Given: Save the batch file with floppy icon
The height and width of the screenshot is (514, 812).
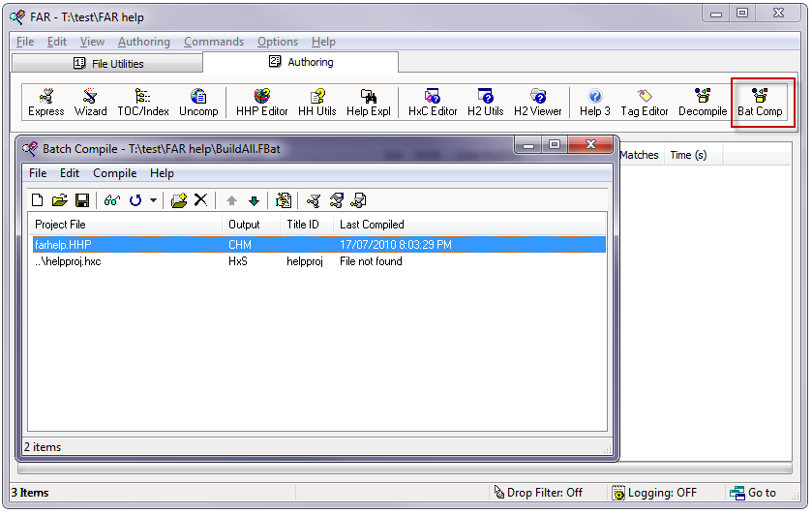Looking at the screenshot, I should pos(82,200).
